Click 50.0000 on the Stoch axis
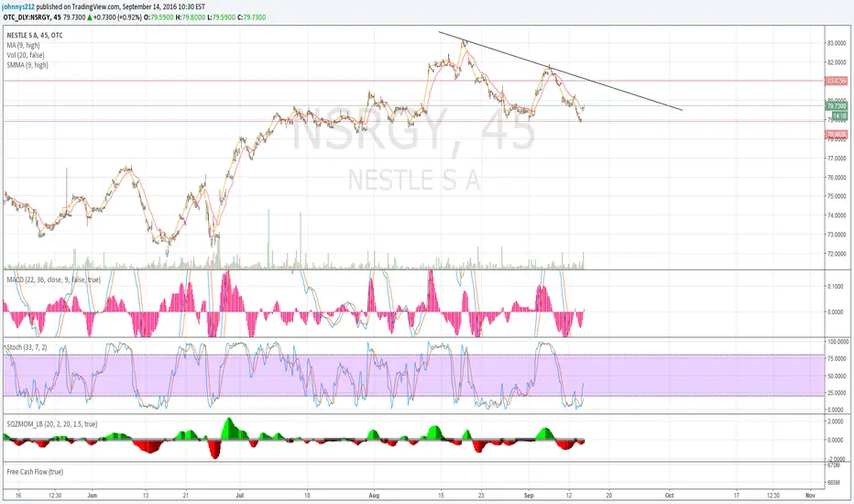Viewport: 854px width, 504px height. coord(838,376)
